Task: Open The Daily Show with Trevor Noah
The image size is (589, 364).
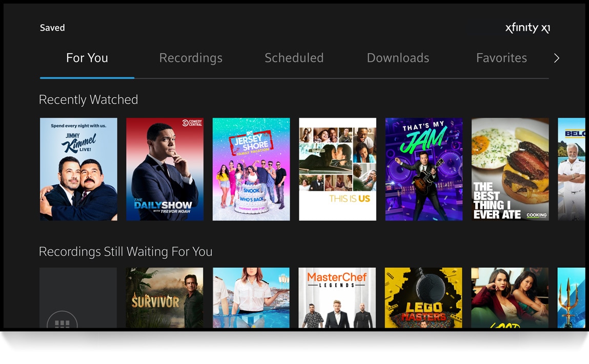Action: coord(165,169)
